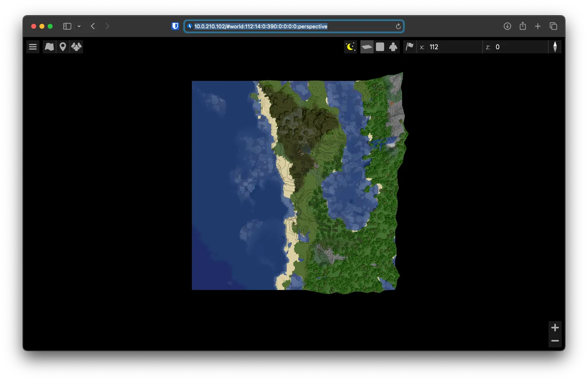
Task: Open a new Safari tab
Action: 538,26
